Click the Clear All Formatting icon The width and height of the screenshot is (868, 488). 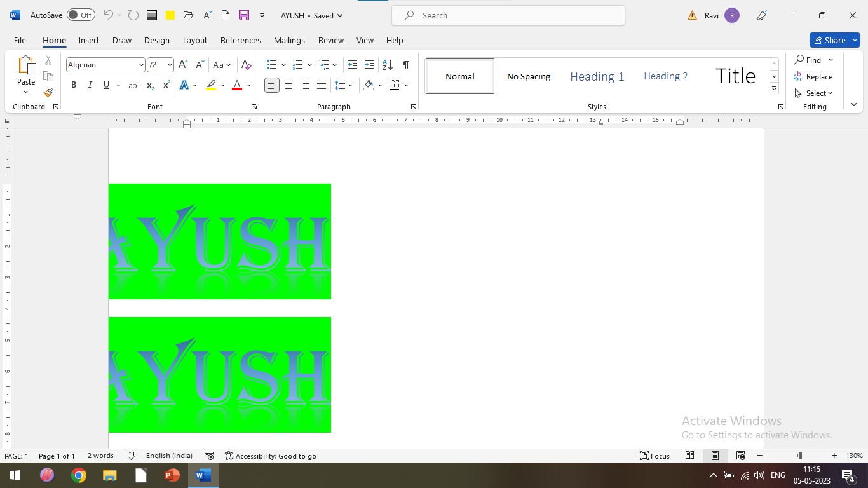point(247,65)
